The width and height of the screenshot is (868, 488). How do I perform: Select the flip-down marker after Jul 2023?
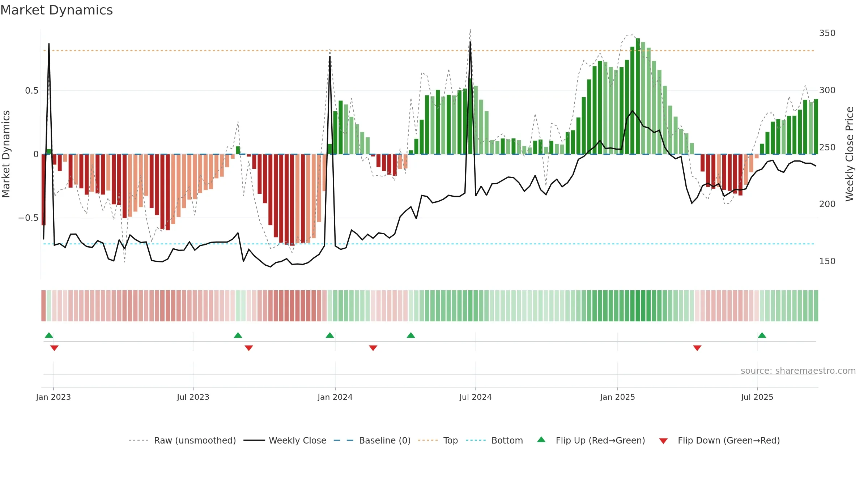click(249, 348)
